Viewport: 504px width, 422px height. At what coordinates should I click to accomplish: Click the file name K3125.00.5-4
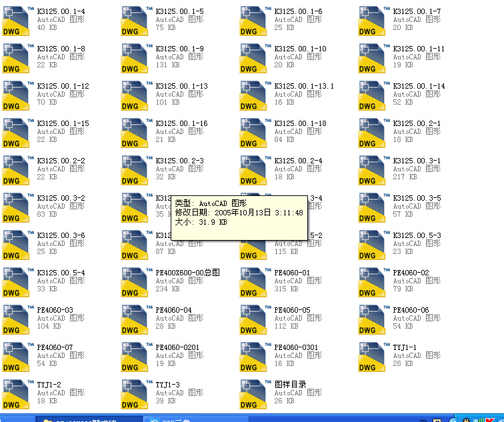(x=61, y=273)
